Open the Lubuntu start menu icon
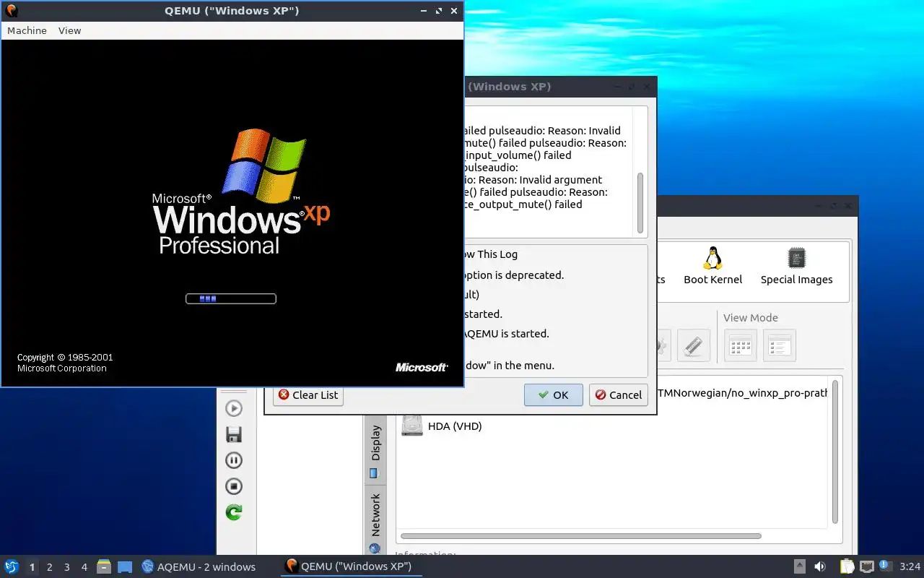This screenshot has width=924, height=578. tap(11, 566)
